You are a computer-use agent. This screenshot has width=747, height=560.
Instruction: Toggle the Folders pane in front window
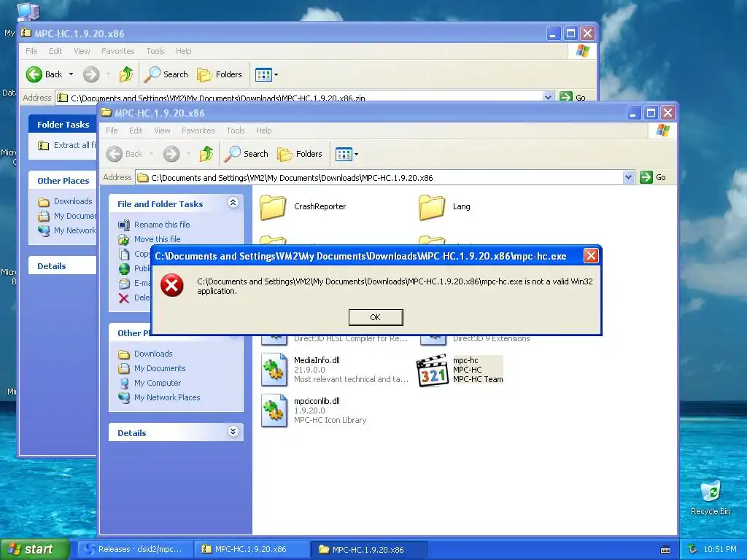[x=300, y=153]
